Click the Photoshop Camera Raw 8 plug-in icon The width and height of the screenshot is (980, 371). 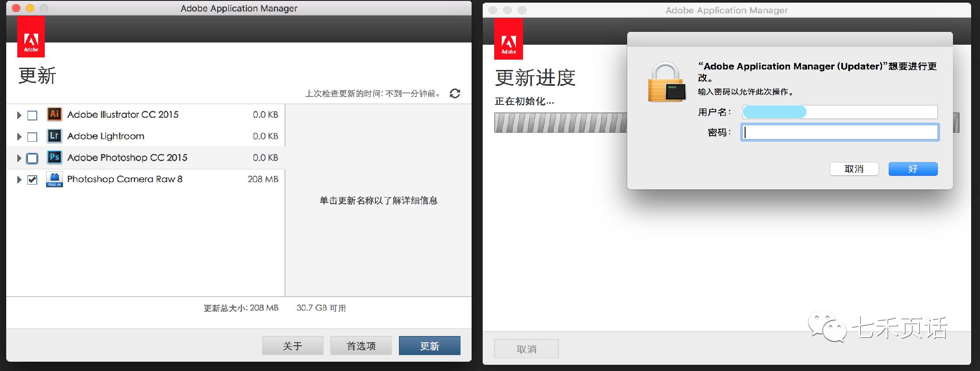click(55, 179)
